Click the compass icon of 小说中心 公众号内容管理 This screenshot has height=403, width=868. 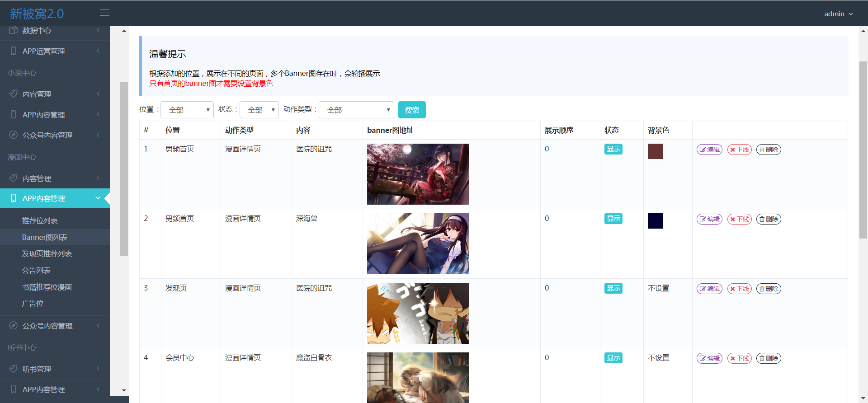(13, 135)
